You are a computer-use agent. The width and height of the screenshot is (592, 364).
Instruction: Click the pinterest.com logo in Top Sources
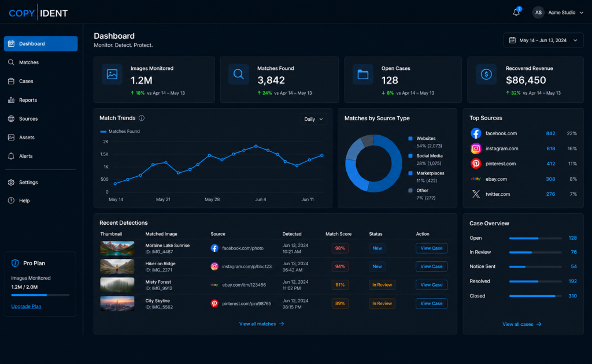click(x=476, y=164)
